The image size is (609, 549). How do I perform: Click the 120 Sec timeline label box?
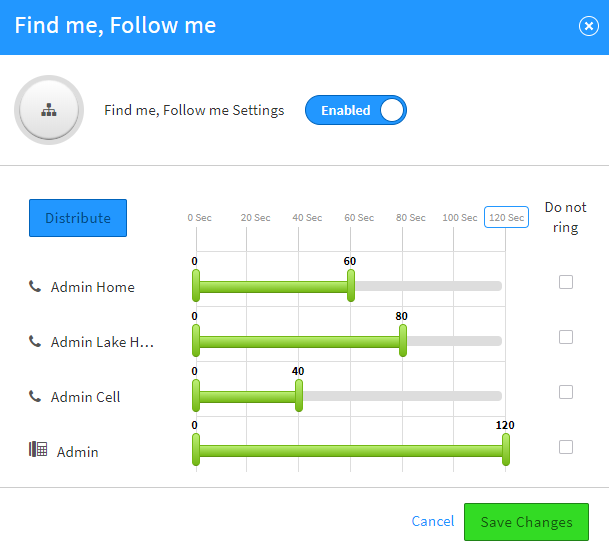pyautogui.click(x=506, y=217)
